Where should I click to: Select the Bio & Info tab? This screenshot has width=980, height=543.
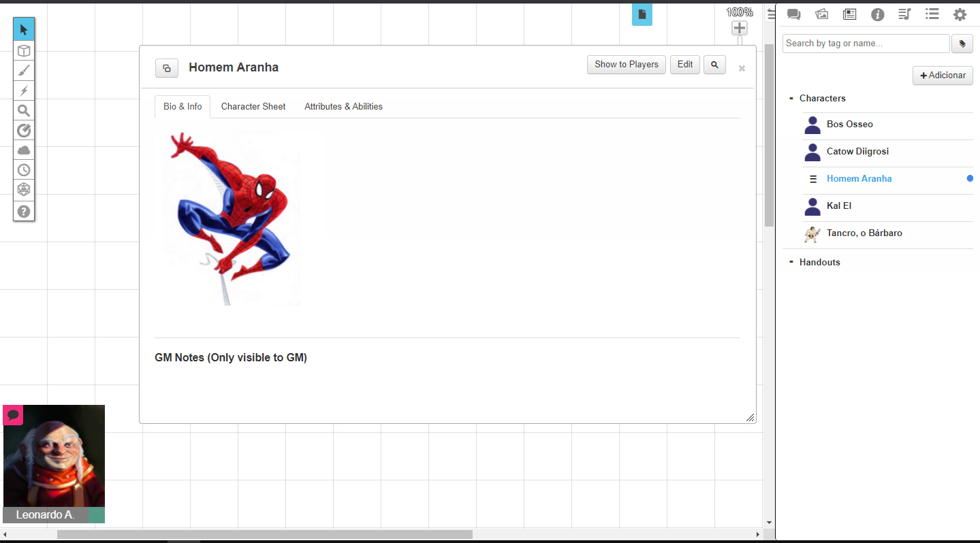coord(183,107)
